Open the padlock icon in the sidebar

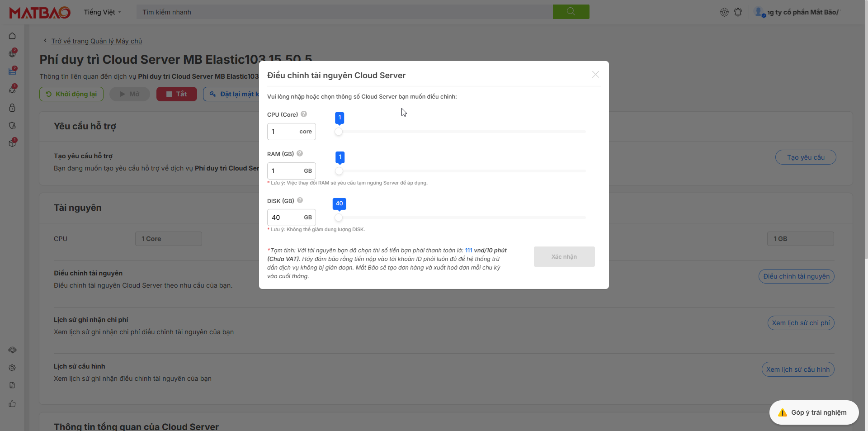[12, 108]
